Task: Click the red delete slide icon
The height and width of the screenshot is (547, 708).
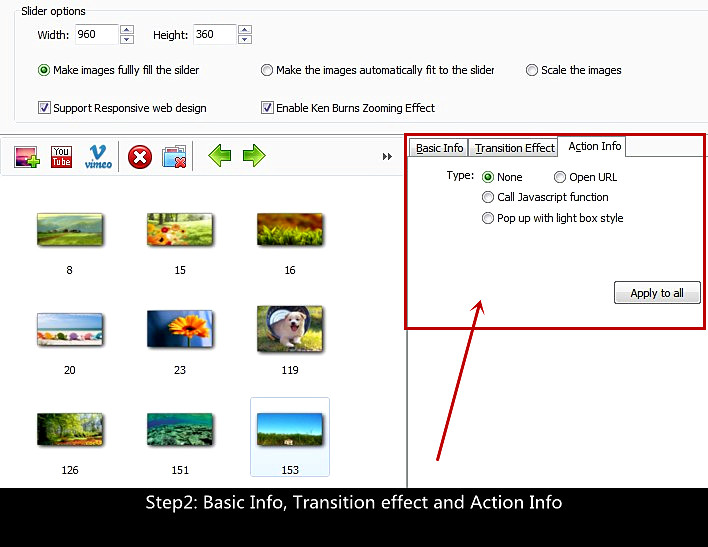Action: 140,157
